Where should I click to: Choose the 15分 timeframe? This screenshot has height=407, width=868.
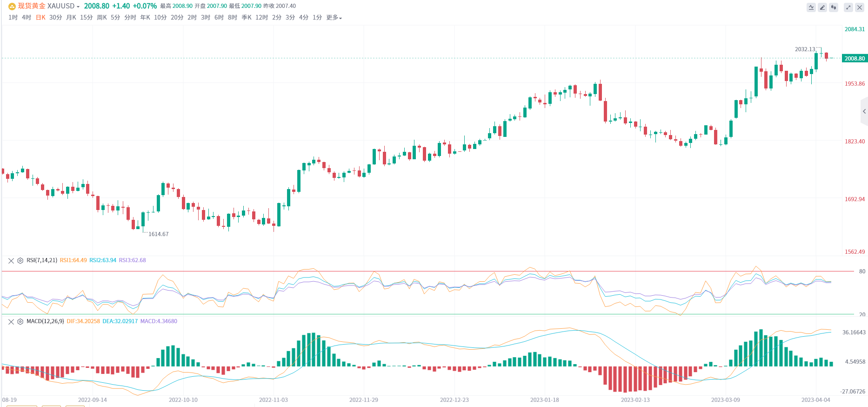pos(86,18)
